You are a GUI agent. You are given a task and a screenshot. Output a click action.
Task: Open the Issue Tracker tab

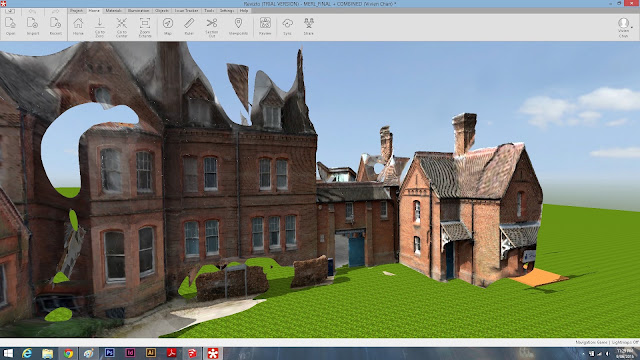pyautogui.click(x=187, y=11)
